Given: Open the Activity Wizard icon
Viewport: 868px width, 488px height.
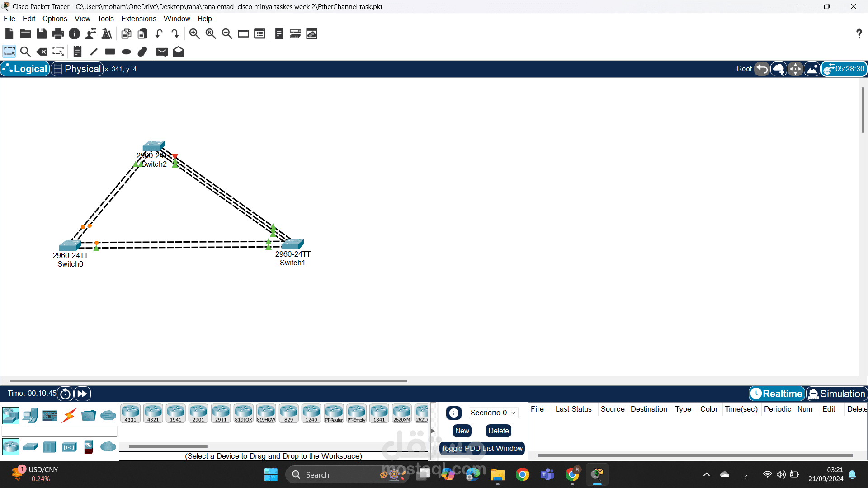Looking at the screenshot, I should (x=107, y=34).
